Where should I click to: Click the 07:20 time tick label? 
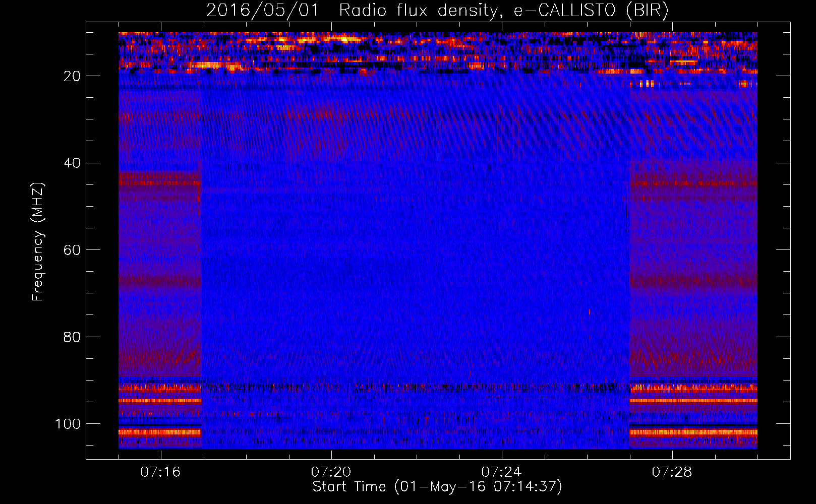pos(331,472)
